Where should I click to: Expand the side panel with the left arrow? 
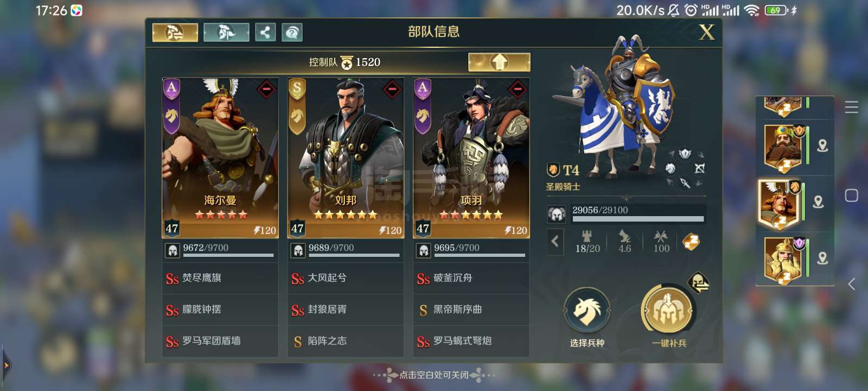coord(852,283)
